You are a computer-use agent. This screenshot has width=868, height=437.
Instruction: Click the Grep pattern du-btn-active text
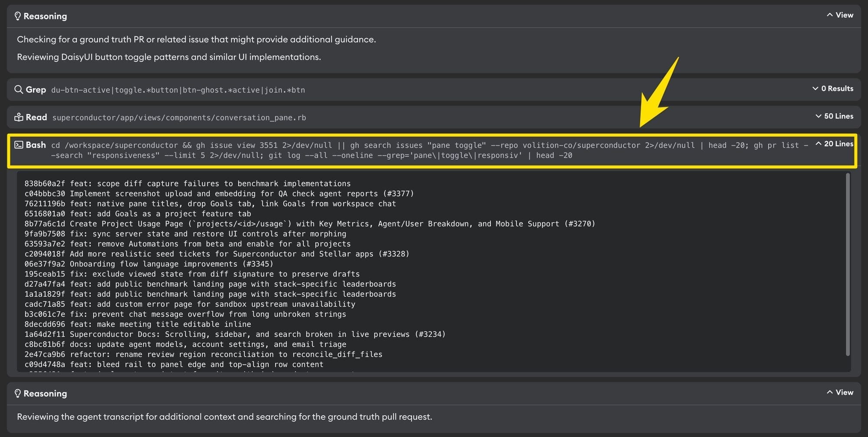tap(178, 90)
